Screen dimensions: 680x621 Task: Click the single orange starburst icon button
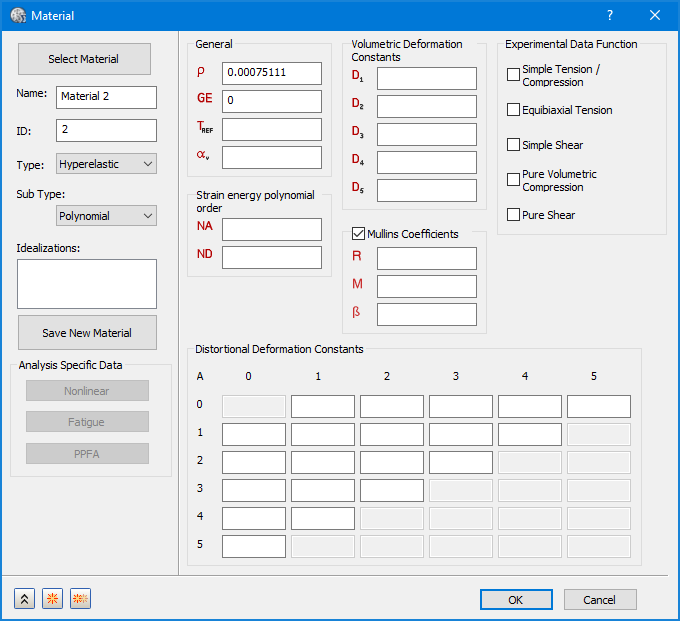(52, 599)
